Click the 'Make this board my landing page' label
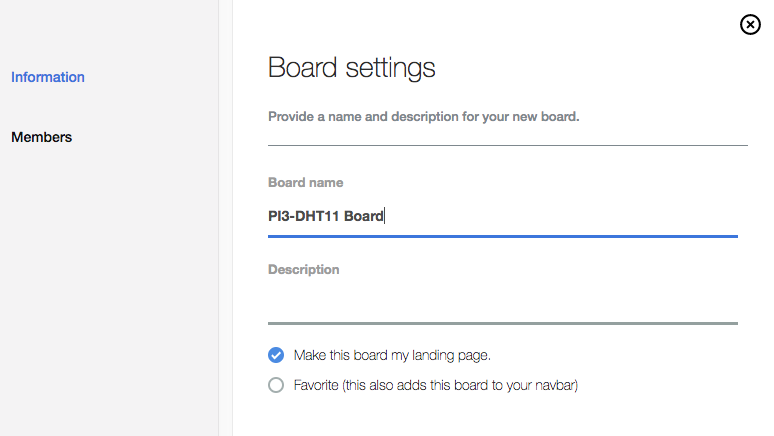The width and height of the screenshot is (774, 436). coord(392,355)
